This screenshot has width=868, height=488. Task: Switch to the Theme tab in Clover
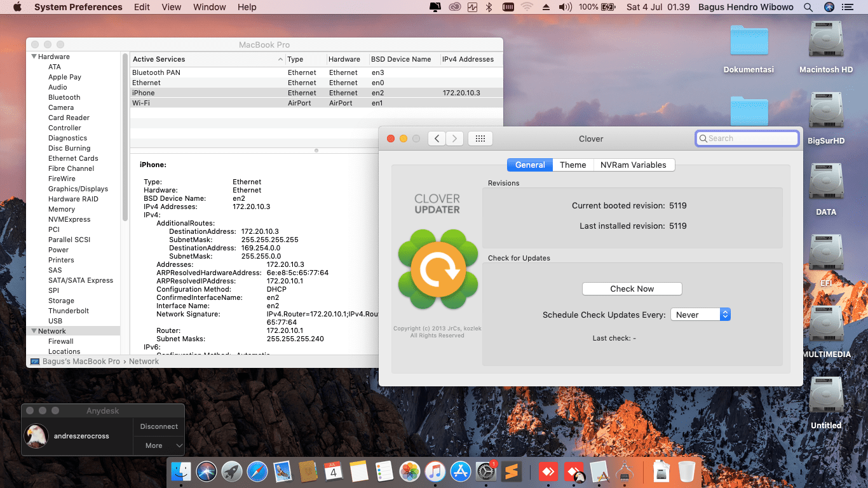pyautogui.click(x=573, y=165)
